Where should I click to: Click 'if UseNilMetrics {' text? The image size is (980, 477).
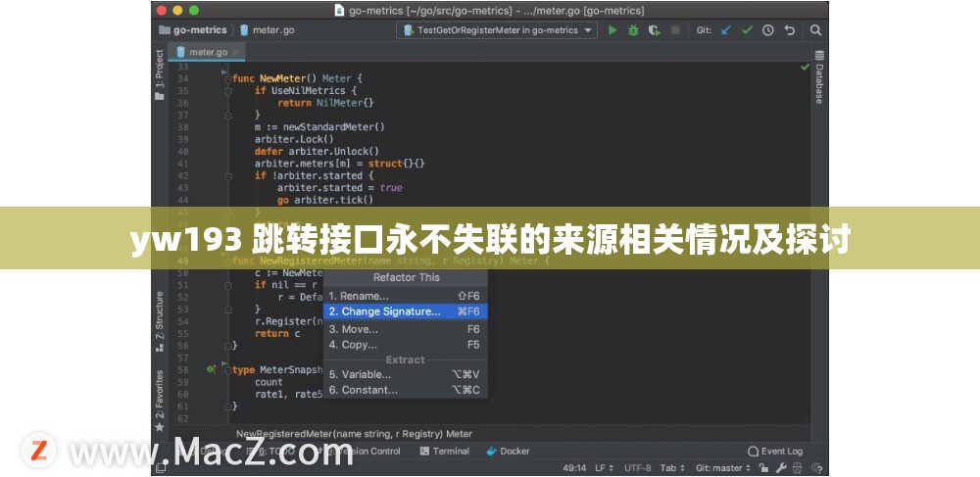(305, 90)
